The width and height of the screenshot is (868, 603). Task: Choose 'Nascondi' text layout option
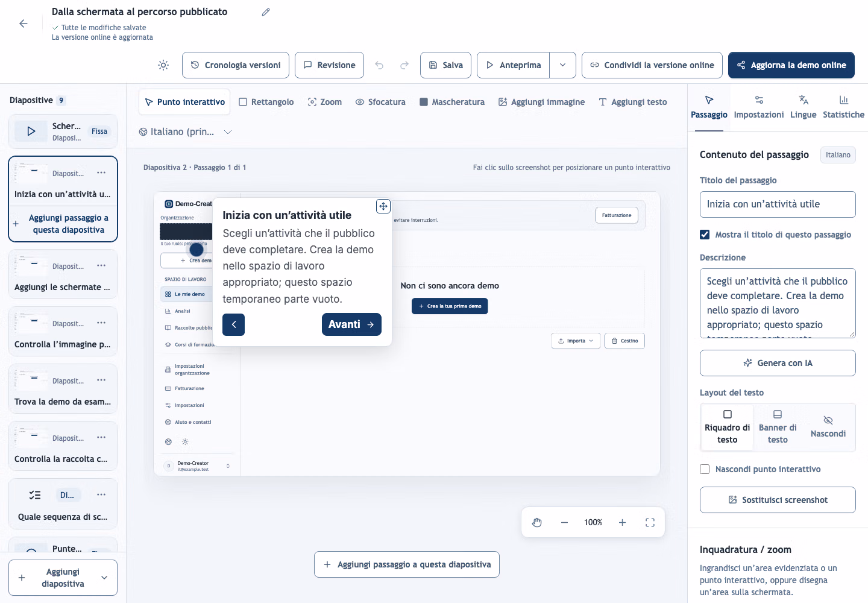[x=828, y=428]
